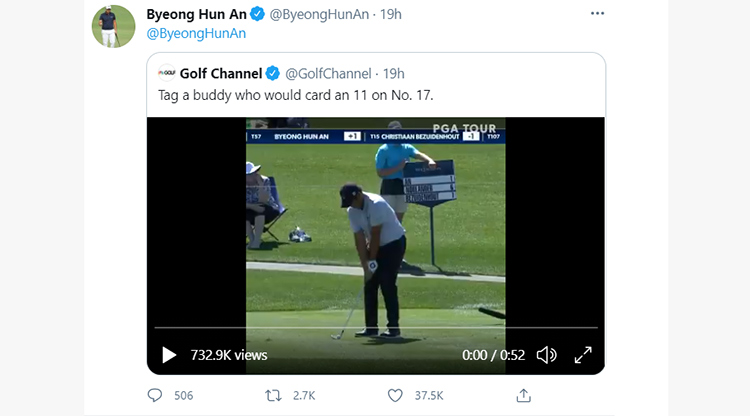Click the Golf Channel logo avatar
The image size is (750, 416).
(166, 73)
